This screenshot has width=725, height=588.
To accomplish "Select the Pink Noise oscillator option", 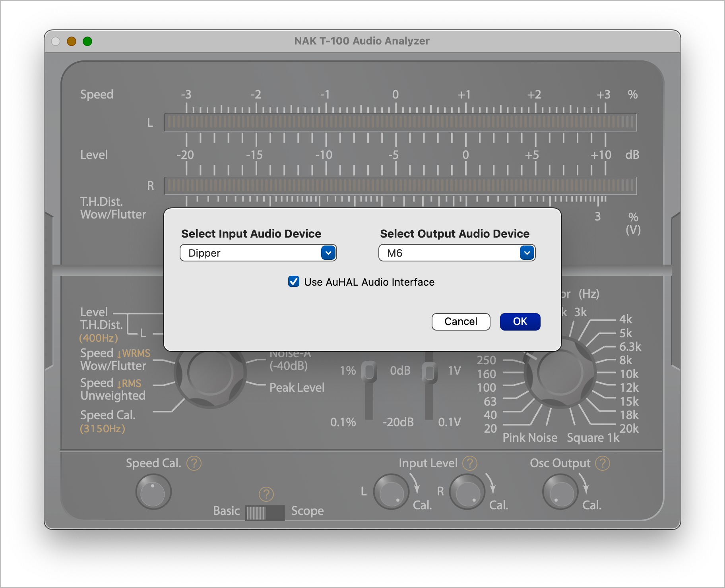I will (x=530, y=437).
